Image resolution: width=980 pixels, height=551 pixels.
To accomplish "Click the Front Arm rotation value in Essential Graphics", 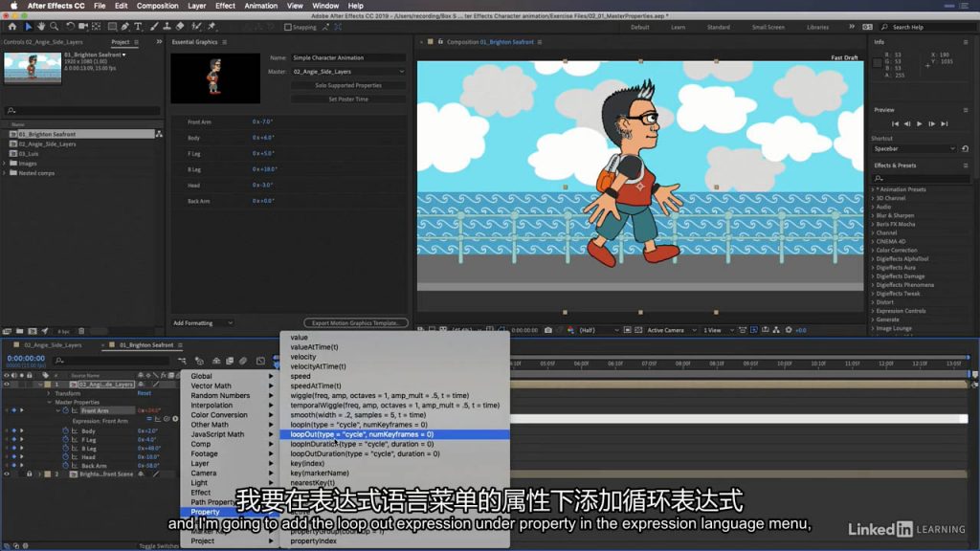I will tap(262, 121).
